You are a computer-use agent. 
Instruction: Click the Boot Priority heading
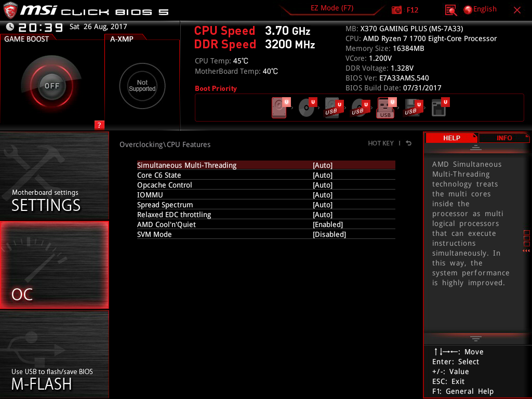coord(216,88)
